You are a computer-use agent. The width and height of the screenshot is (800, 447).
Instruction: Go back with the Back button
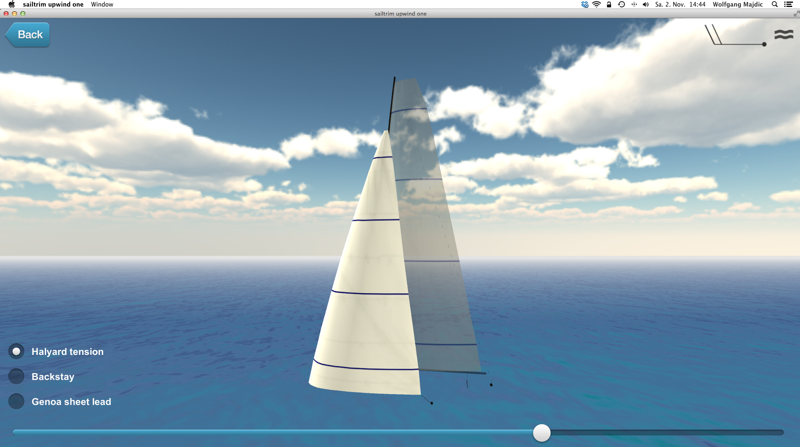click(x=28, y=35)
